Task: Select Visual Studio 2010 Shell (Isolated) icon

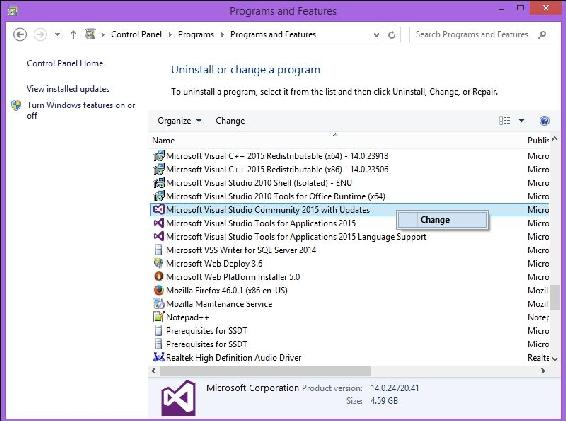Action: coord(159,183)
